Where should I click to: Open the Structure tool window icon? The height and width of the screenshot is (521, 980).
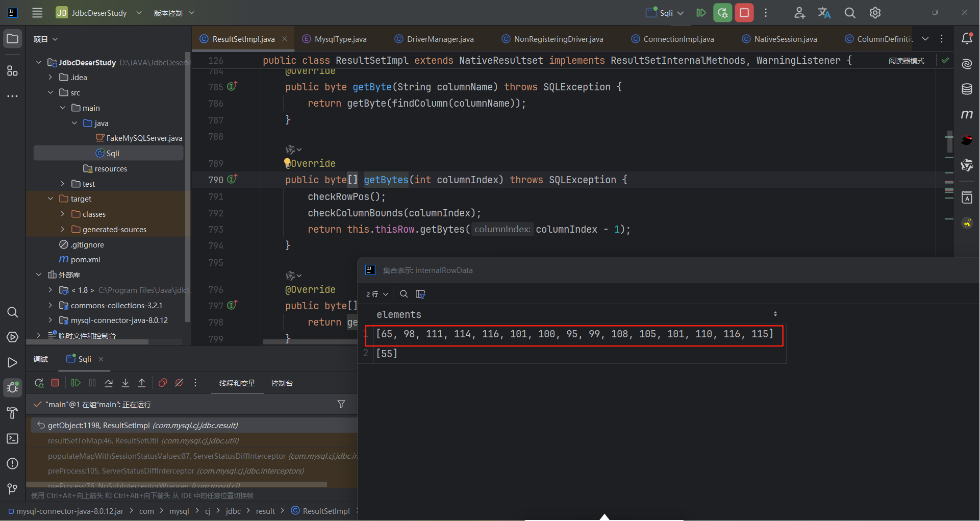(13, 70)
